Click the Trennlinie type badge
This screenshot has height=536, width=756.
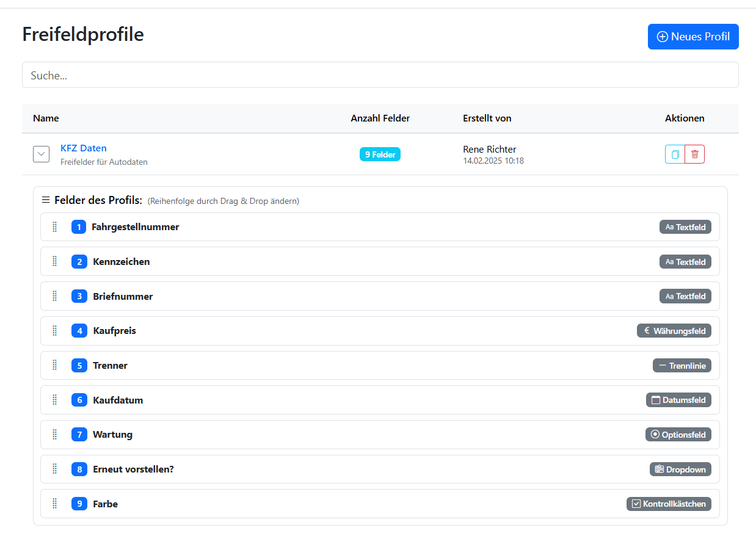(681, 366)
